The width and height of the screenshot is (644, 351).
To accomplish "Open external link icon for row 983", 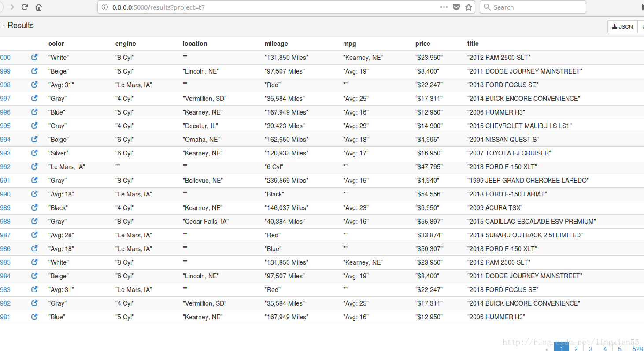I will pos(34,289).
